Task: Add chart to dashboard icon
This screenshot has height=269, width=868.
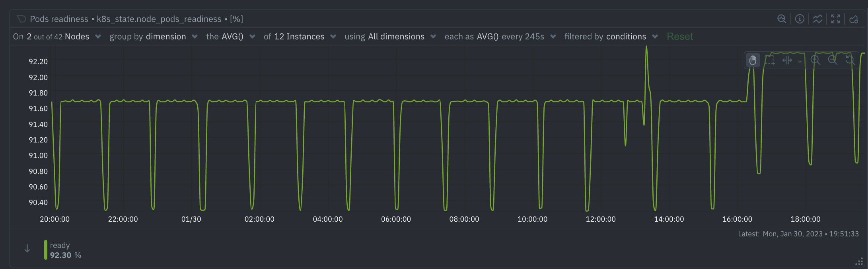Action: (x=854, y=19)
